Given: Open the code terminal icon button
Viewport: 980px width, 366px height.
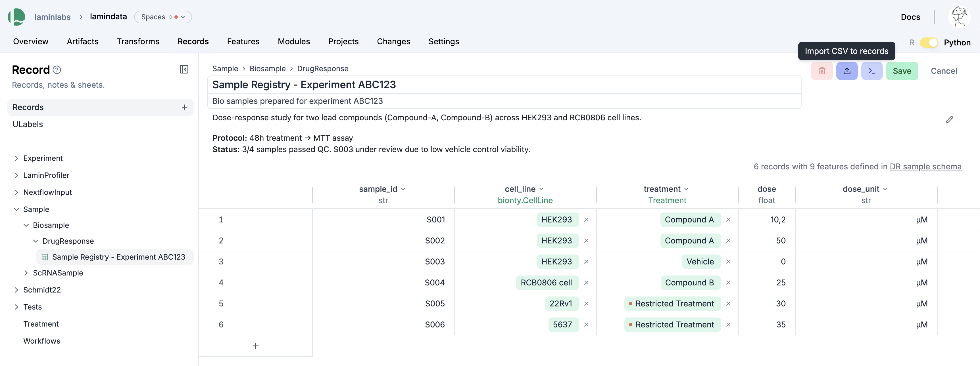Looking at the screenshot, I should [x=871, y=71].
